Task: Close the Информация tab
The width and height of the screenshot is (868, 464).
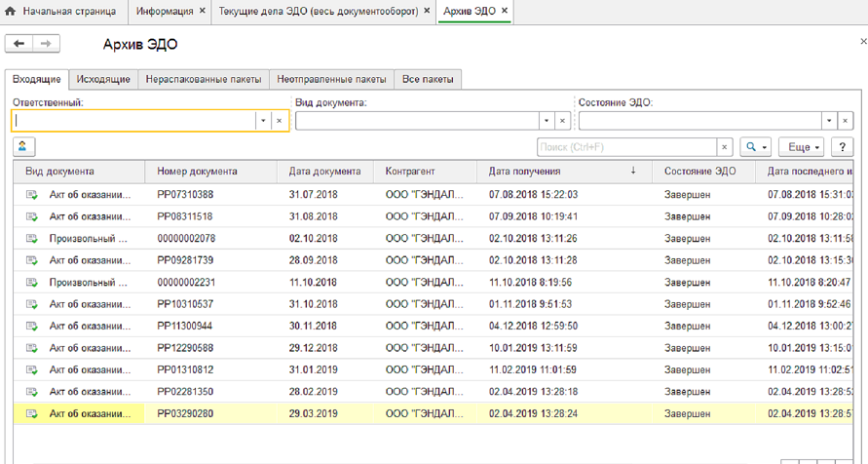Action: coord(202,11)
